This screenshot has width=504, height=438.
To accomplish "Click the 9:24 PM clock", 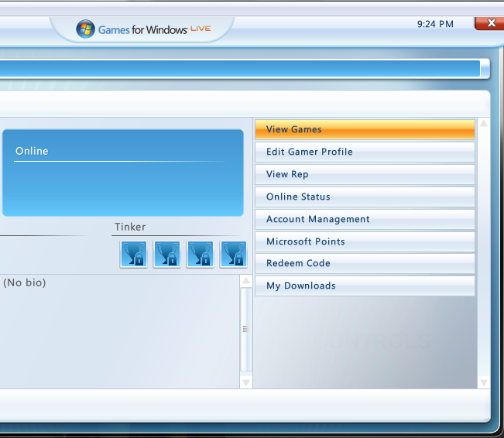I will tap(435, 24).
